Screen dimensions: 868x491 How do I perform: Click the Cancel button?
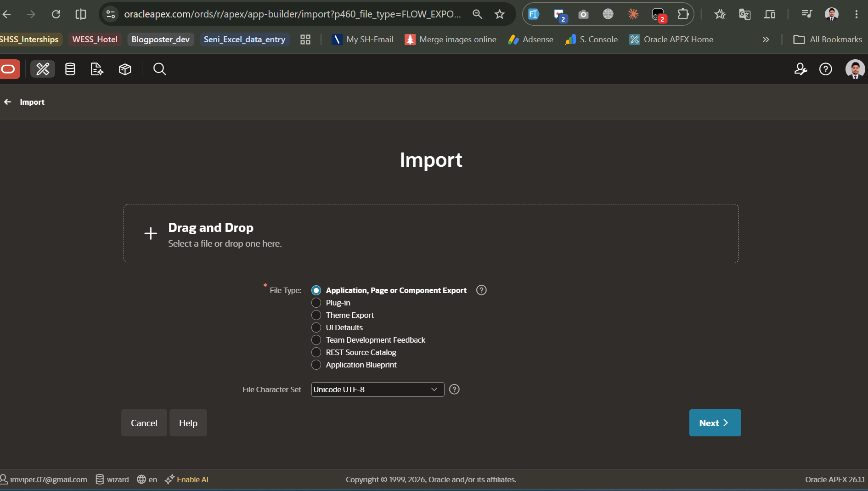(144, 423)
